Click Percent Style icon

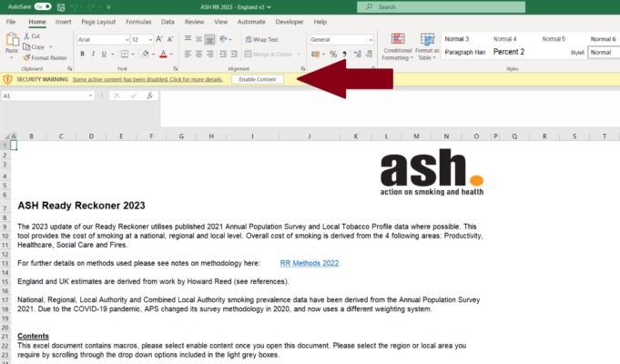pyautogui.click(x=333, y=55)
